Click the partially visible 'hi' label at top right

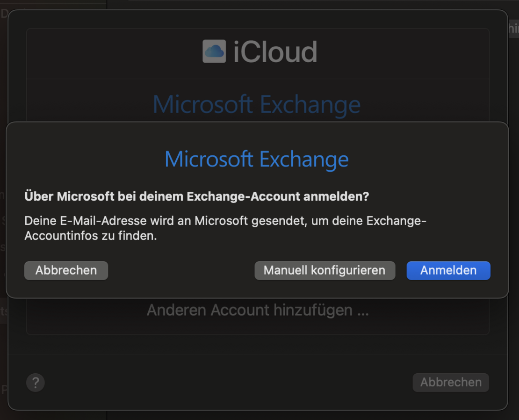pyautogui.click(x=514, y=29)
